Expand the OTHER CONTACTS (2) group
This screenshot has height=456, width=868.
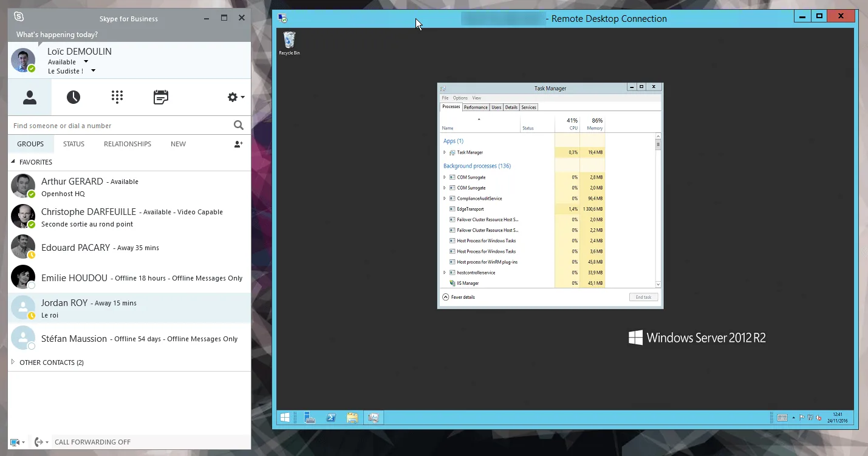[x=13, y=362]
